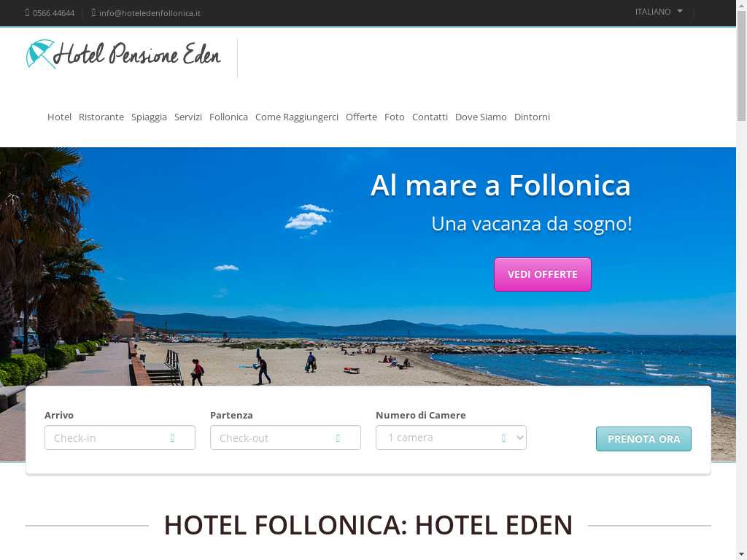Click the calendar icon in the Check-in field

(x=172, y=438)
